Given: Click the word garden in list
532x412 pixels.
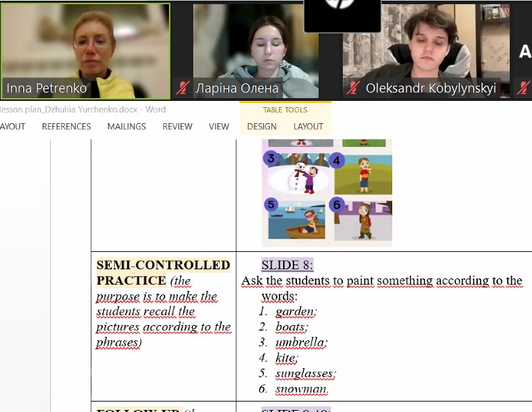Looking at the screenshot, I should click(296, 312).
